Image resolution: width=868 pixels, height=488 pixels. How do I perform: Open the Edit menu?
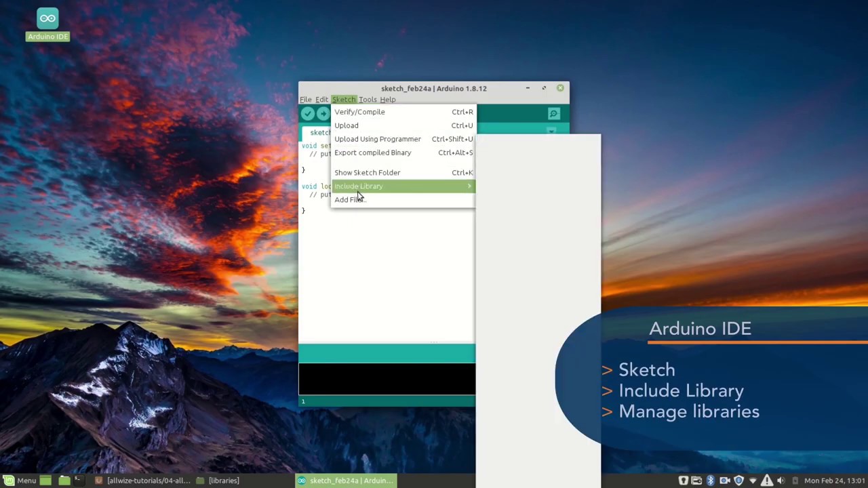(x=321, y=100)
